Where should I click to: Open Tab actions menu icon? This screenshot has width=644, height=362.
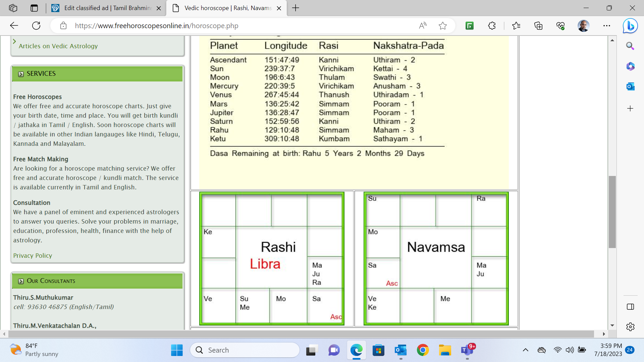[x=34, y=8]
